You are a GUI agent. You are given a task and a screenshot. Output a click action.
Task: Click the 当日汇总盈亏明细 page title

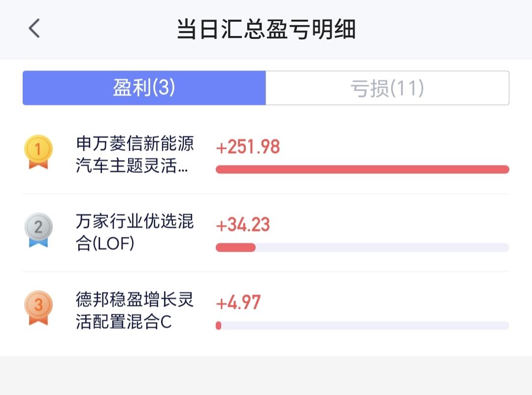coord(266,29)
